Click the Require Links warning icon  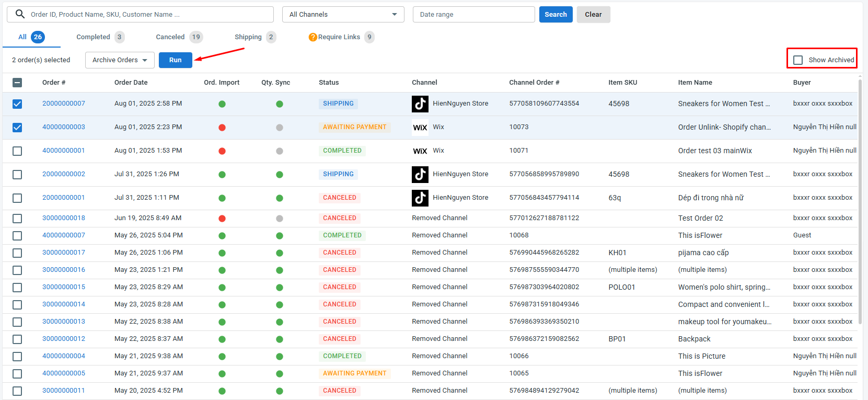(313, 37)
